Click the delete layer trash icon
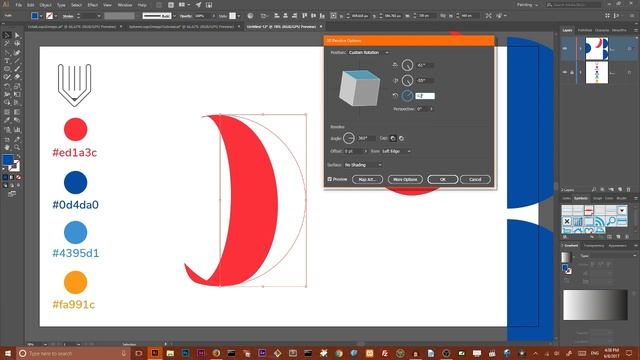 629,190
